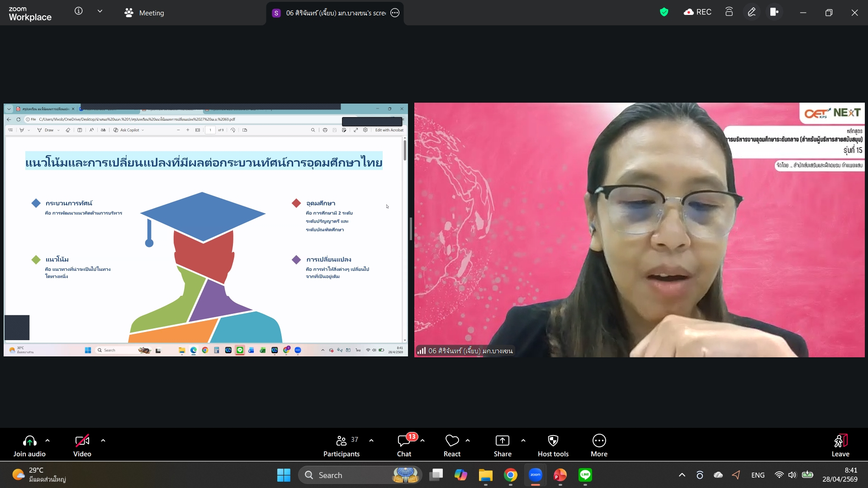Screen dimensions: 868x488
Task: Click the Join audio headphone icon
Action: (x=29, y=441)
